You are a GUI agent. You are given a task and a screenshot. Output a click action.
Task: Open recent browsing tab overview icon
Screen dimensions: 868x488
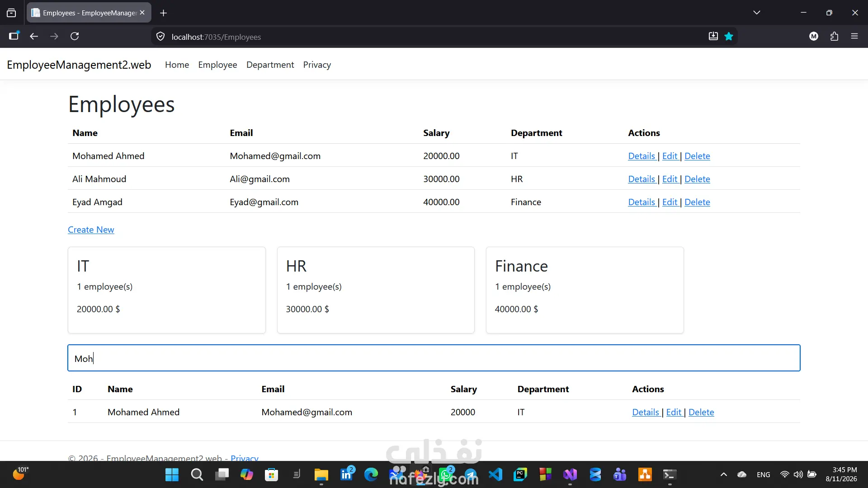(11, 13)
